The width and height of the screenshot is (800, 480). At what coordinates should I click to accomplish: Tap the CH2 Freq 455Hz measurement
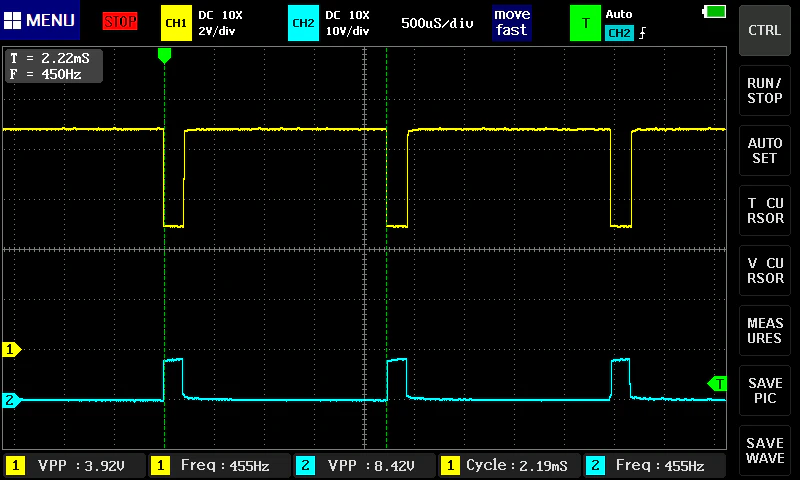pos(655,466)
